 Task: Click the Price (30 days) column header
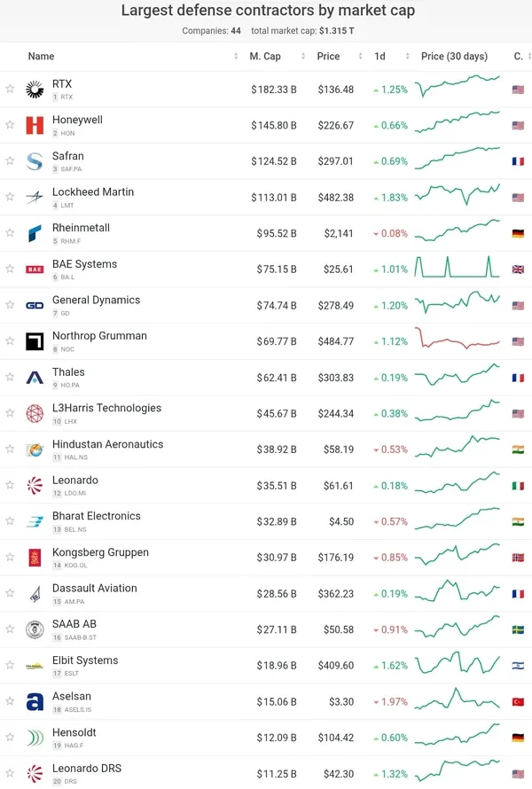click(454, 56)
